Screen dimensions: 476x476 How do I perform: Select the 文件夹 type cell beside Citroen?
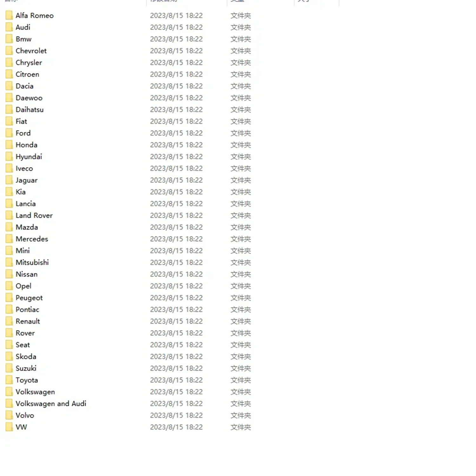click(x=241, y=74)
